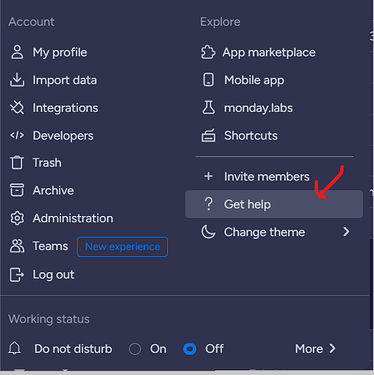
Task: Choose Invite members
Action: [267, 176]
